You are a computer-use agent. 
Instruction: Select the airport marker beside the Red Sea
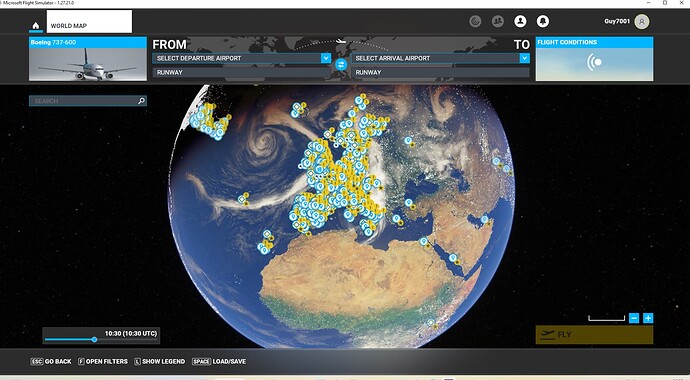tap(452, 258)
